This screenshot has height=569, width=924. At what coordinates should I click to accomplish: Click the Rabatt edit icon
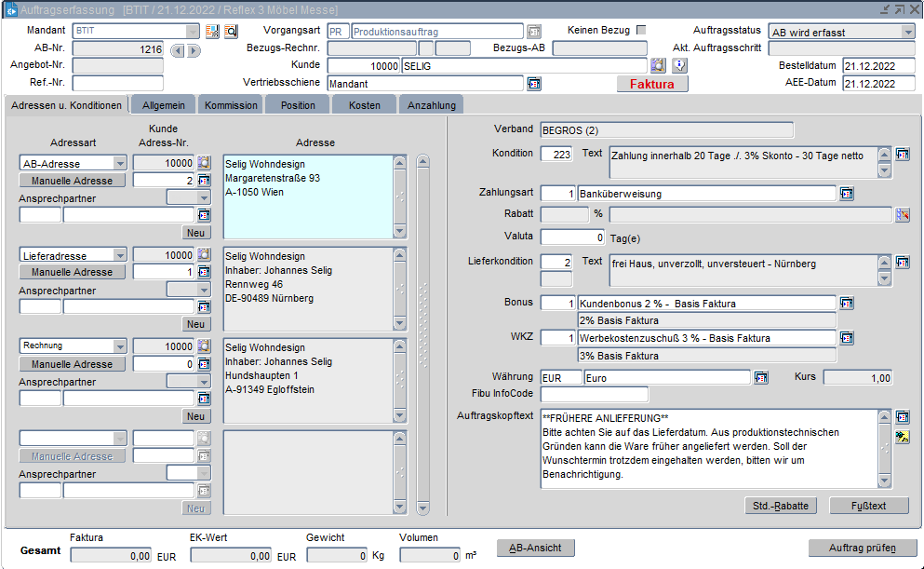(902, 215)
